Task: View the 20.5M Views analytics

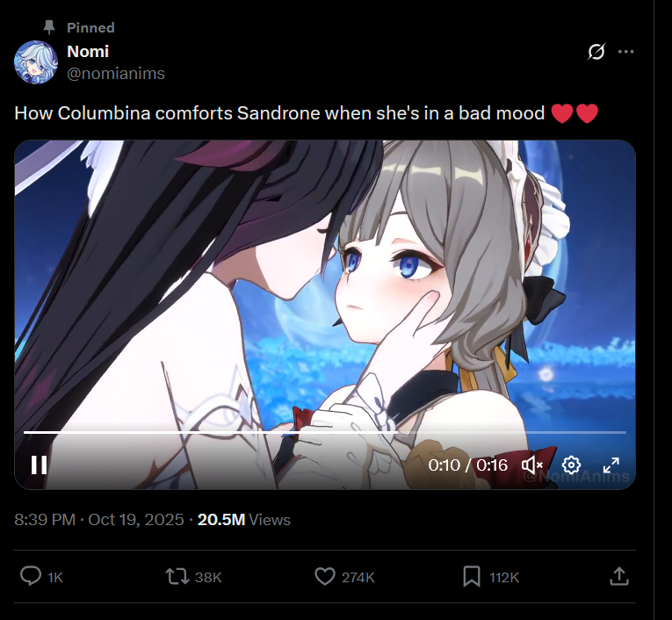Action: point(244,520)
